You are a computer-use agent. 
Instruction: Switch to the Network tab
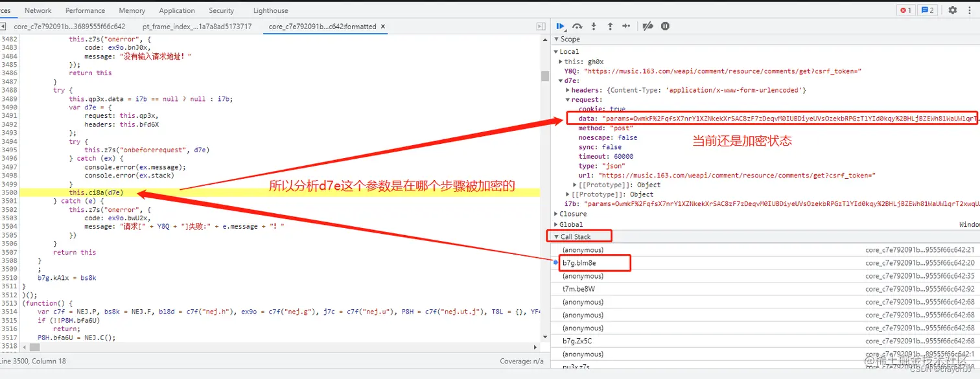tap(38, 10)
